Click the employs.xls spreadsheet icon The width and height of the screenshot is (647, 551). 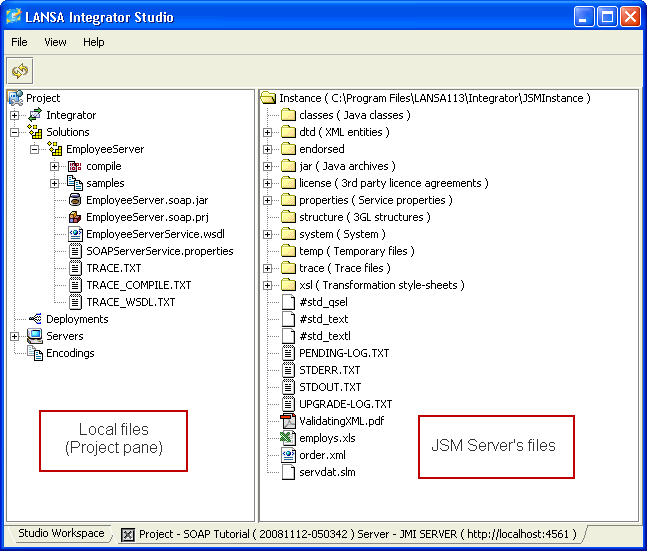(x=288, y=438)
